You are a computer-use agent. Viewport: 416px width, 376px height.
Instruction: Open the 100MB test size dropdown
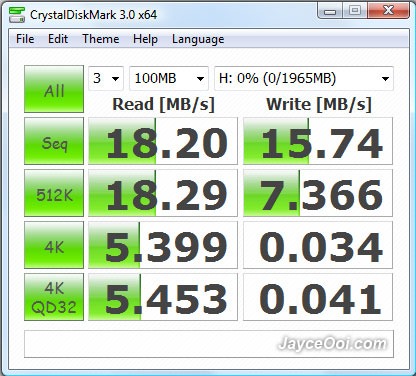pos(169,78)
